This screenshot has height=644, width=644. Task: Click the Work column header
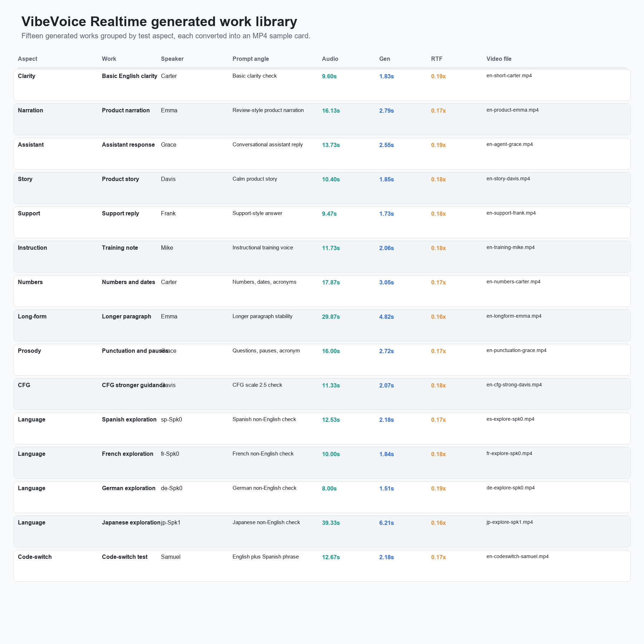pos(109,59)
